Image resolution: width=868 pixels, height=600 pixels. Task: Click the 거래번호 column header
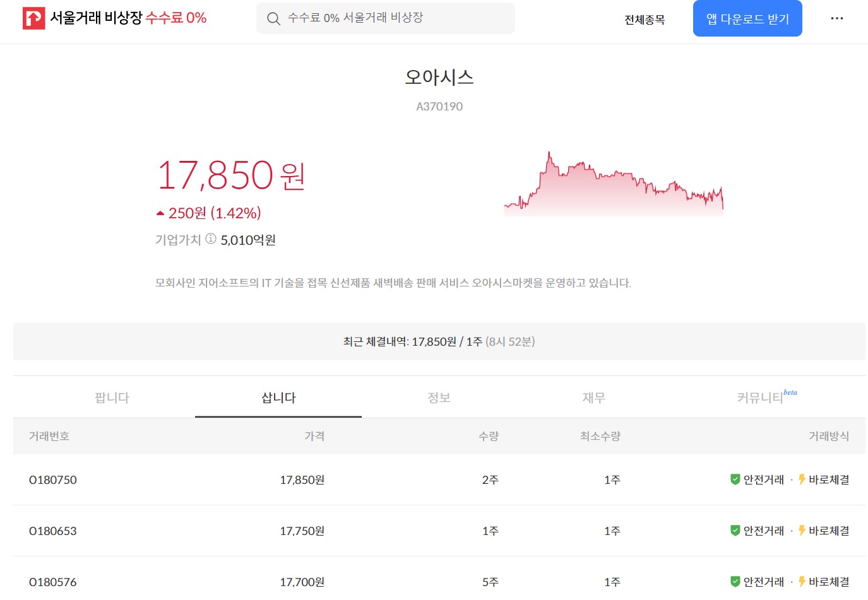tap(49, 436)
